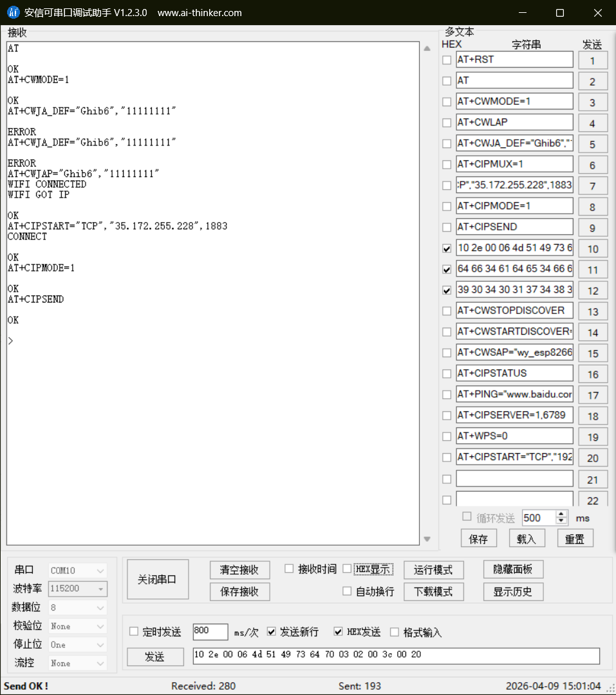The width and height of the screenshot is (616, 695).
Task: Click 显示历史 to show history
Action: [513, 592]
